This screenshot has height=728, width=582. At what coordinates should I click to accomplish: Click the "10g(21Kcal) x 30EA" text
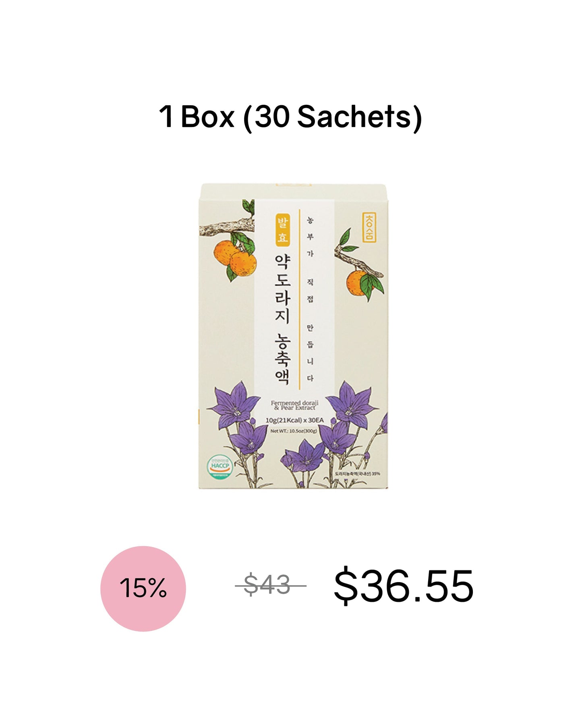pos(294,420)
